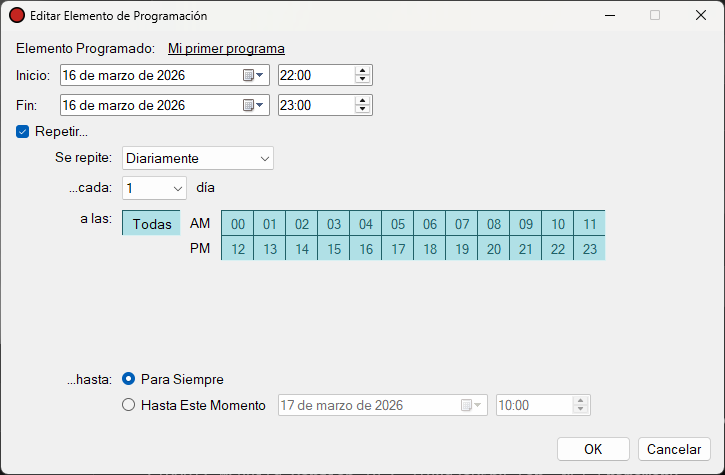This screenshot has width=725, height=475.
Task: Toggle hour 18 in the PM row
Action: coord(430,248)
